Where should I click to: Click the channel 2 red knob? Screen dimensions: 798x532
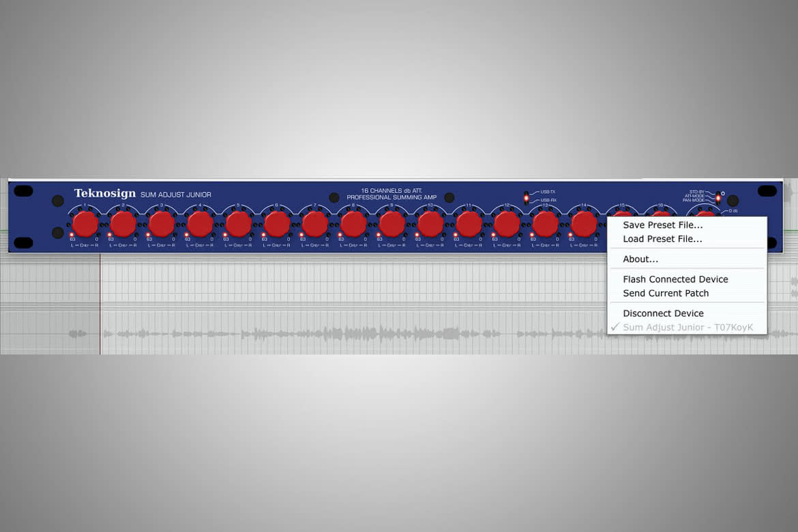pyautogui.click(x=123, y=224)
